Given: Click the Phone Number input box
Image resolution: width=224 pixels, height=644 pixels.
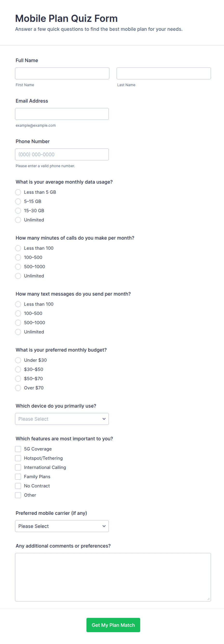Looking at the screenshot, I should (x=62, y=154).
